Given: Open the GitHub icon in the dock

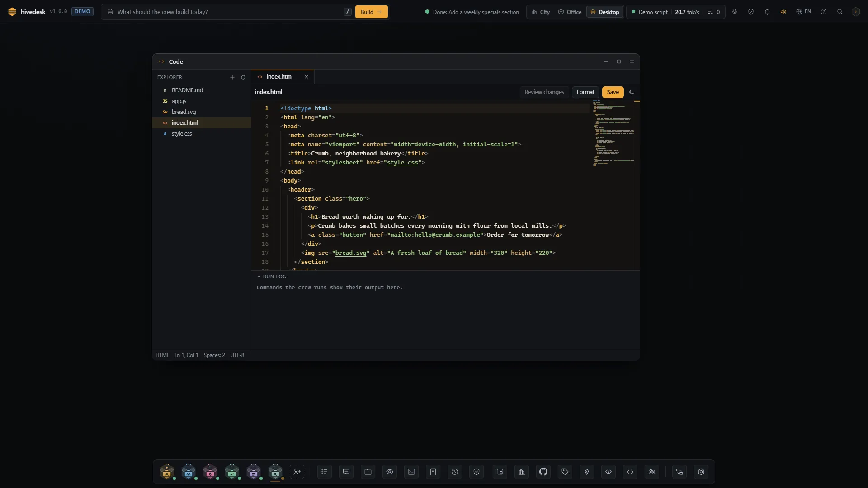Looking at the screenshot, I should [543, 472].
